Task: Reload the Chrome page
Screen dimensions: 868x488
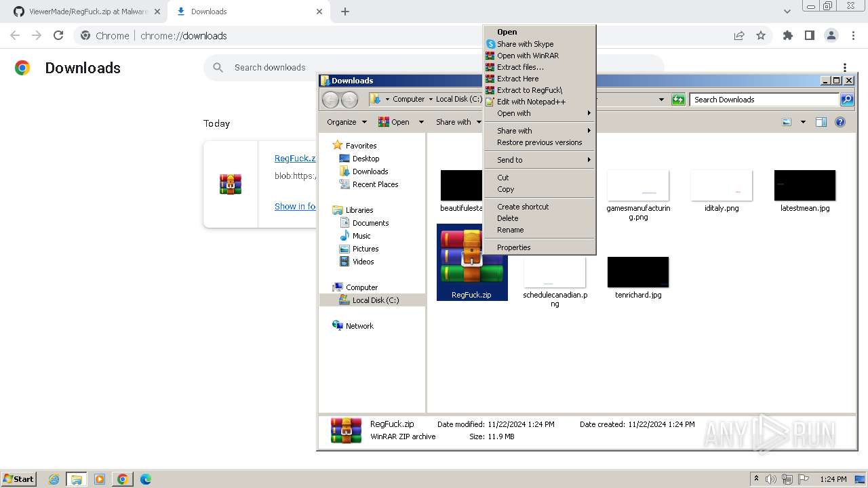Action: pos(58,35)
